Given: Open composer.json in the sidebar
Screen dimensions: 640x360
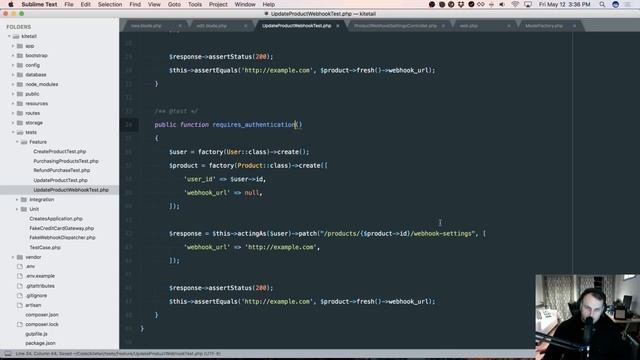Looking at the screenshot, I should 42,315.
